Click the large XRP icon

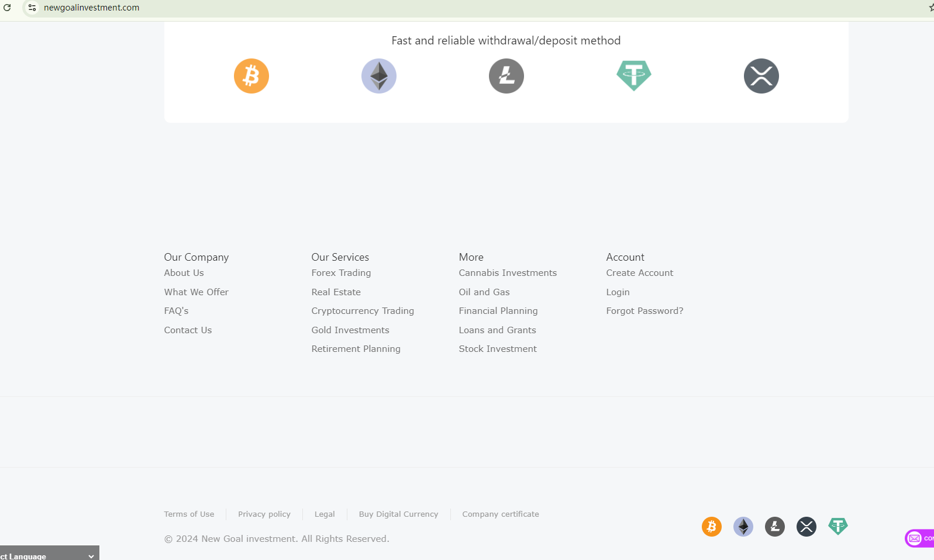click(x=761, y=76)
